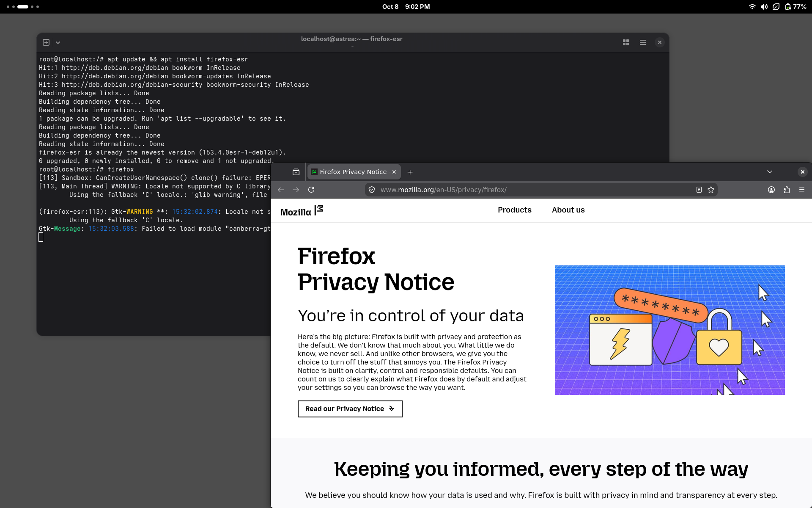Open terminal tab overview grid
The width and height of the screenshot is (812, 508).
point(626,42)
